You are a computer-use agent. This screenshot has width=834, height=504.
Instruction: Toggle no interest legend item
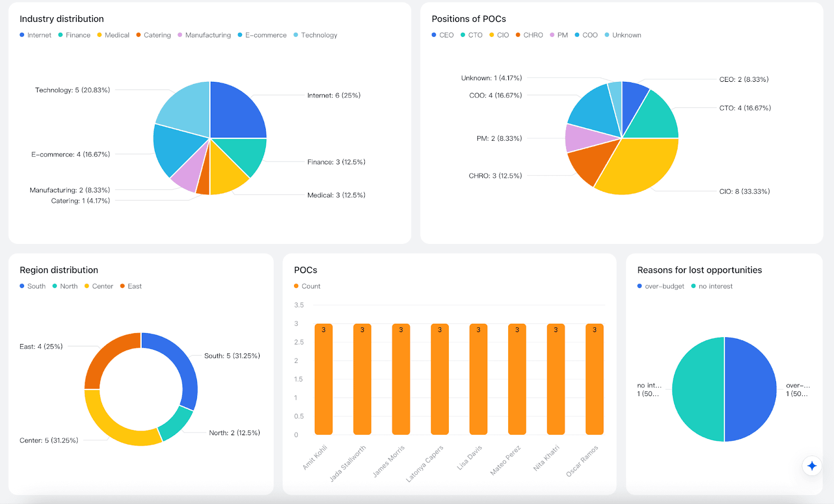coord(712,286)
